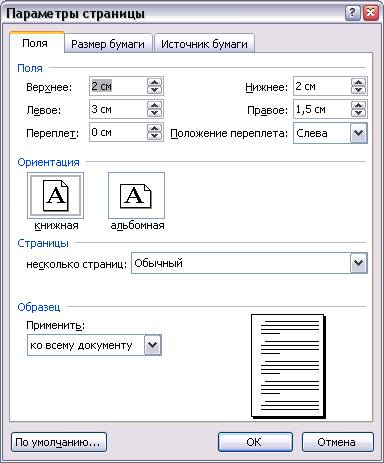Increase the Верхнее margin value

coord(154,82)
